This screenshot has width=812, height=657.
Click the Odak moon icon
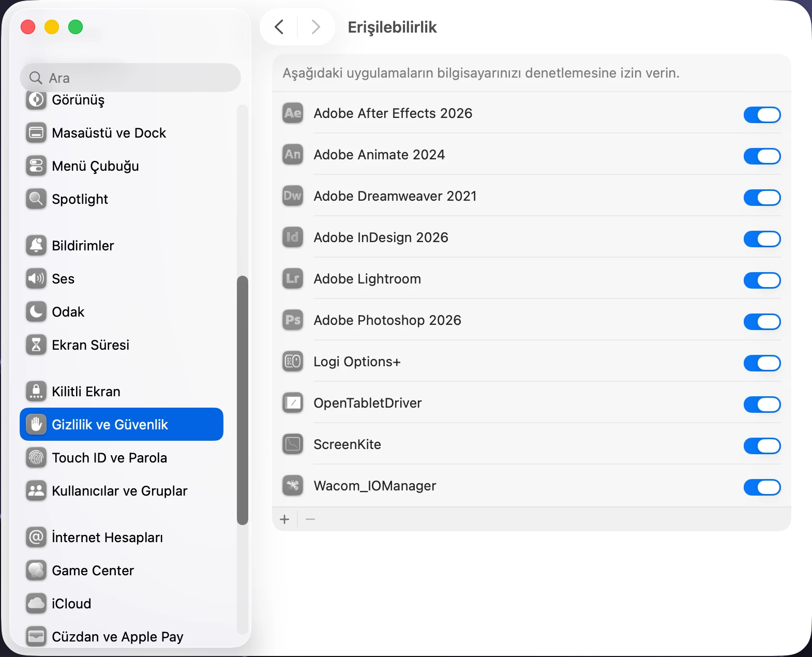(x=36, y=312)
